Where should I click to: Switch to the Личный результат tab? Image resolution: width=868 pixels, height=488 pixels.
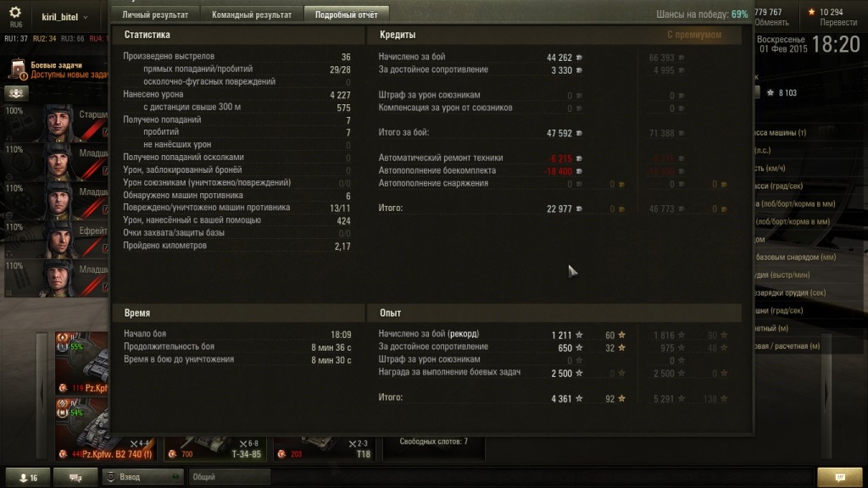click(155, 14)
